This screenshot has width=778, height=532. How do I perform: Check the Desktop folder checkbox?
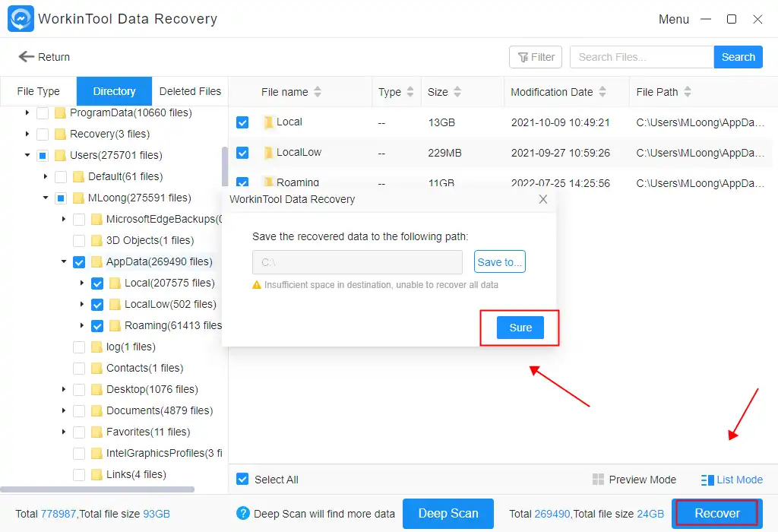click(x=79, y=390)
